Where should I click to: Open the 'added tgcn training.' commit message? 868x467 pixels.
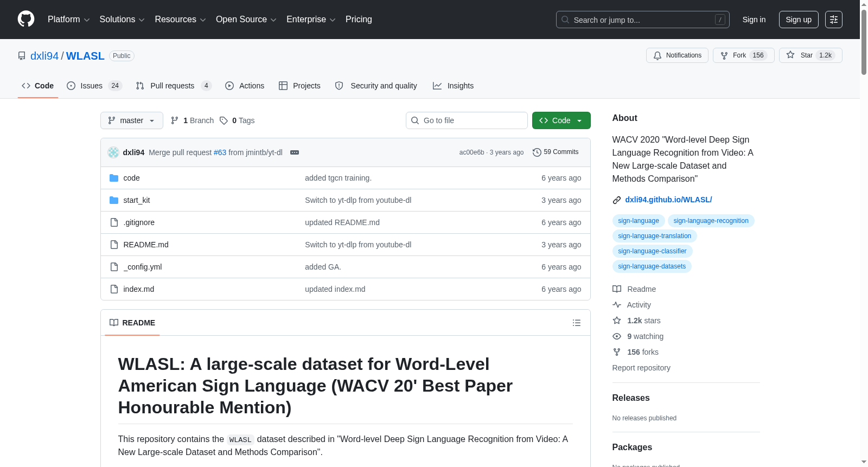(x=338, y=178)
